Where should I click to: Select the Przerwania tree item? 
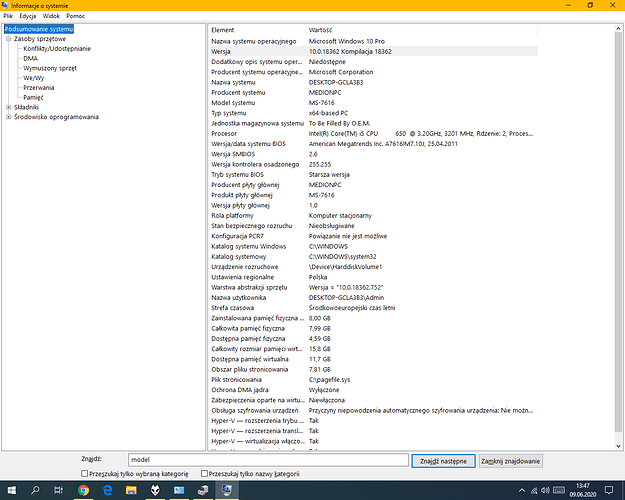[x=39, y=88]
